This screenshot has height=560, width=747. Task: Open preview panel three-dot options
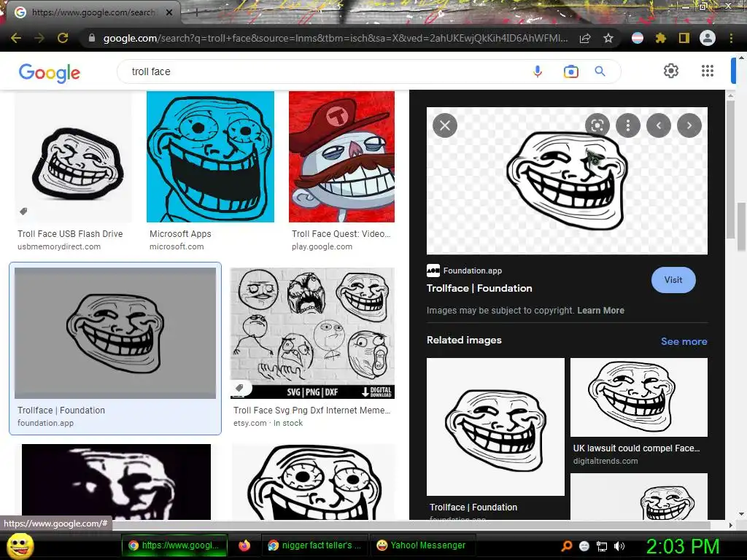628,125
